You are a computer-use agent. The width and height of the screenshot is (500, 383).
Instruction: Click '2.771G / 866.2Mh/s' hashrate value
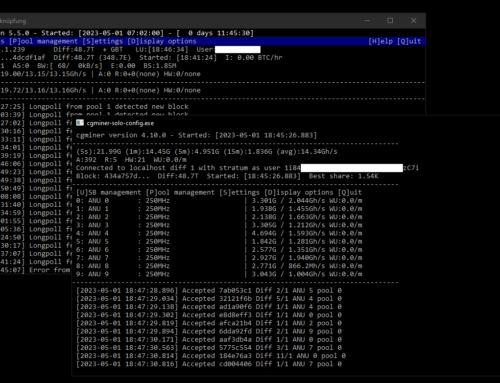288,266
